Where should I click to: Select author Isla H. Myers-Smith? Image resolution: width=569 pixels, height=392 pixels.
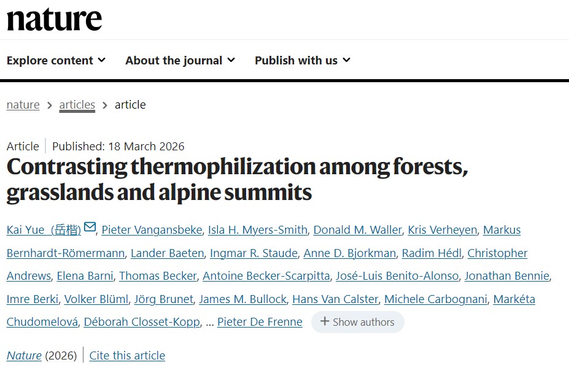tap(258, 230)
